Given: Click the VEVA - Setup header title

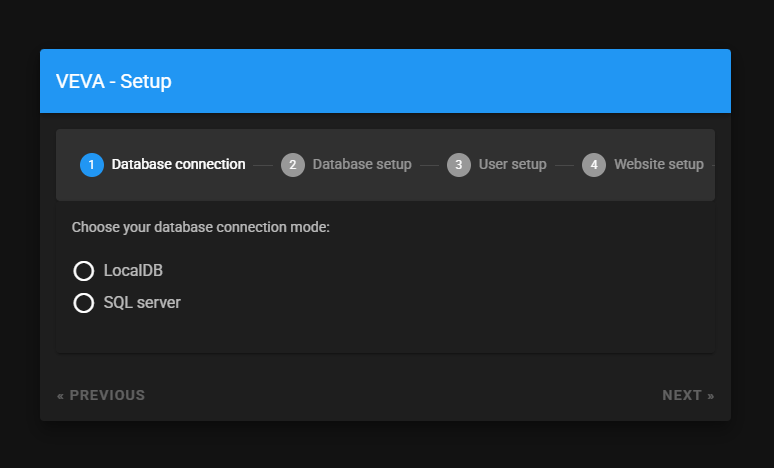Looking at the screenshot, I should [x=114, y=81].
